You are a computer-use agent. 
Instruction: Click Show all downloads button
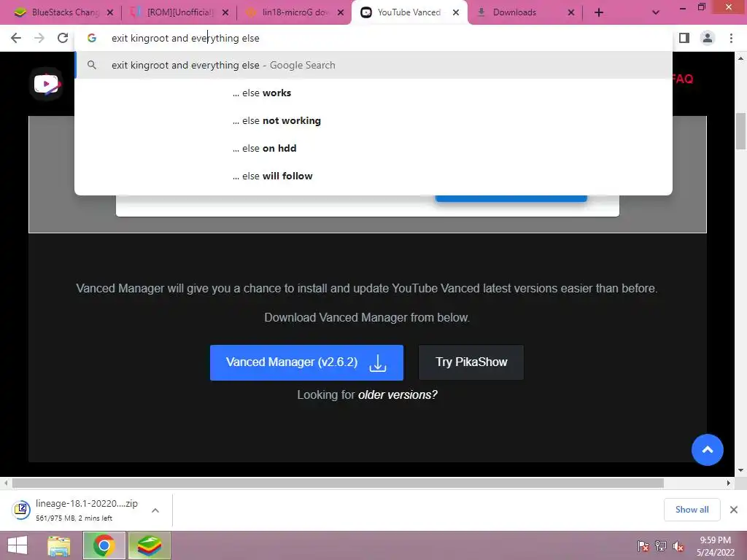pos(692,510)
